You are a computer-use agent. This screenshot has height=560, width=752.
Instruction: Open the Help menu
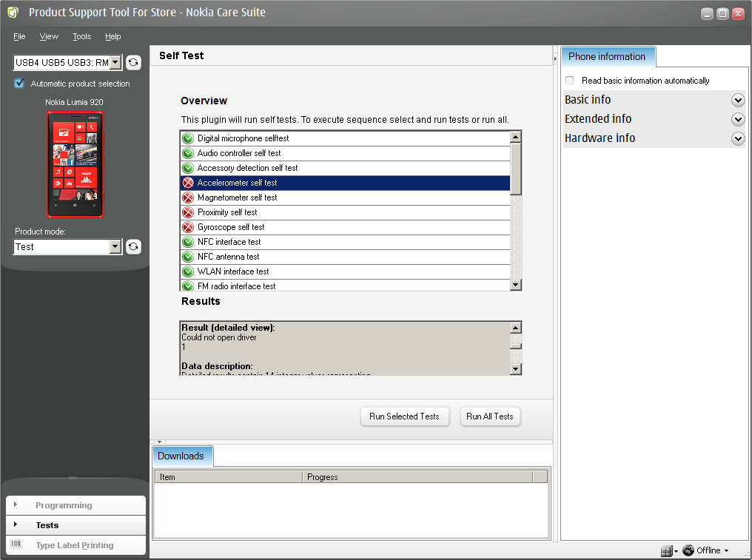[113, 36]
